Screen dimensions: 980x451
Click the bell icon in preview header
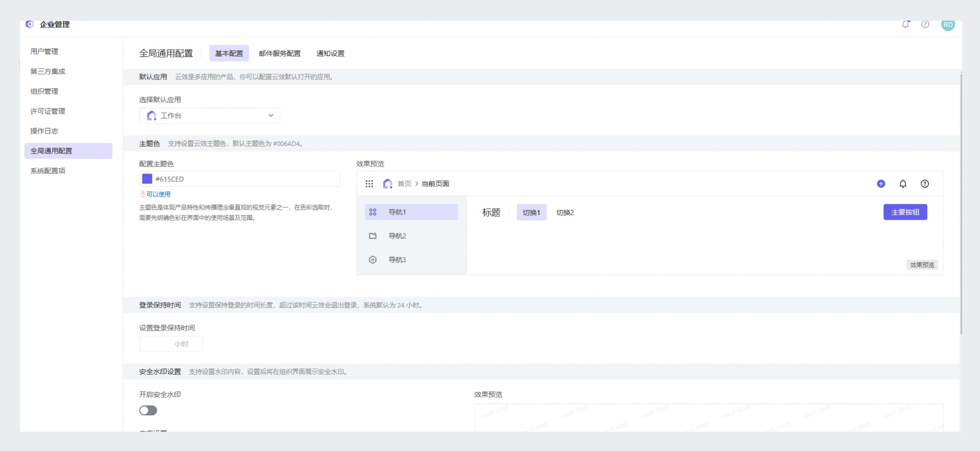coord(903,184)
